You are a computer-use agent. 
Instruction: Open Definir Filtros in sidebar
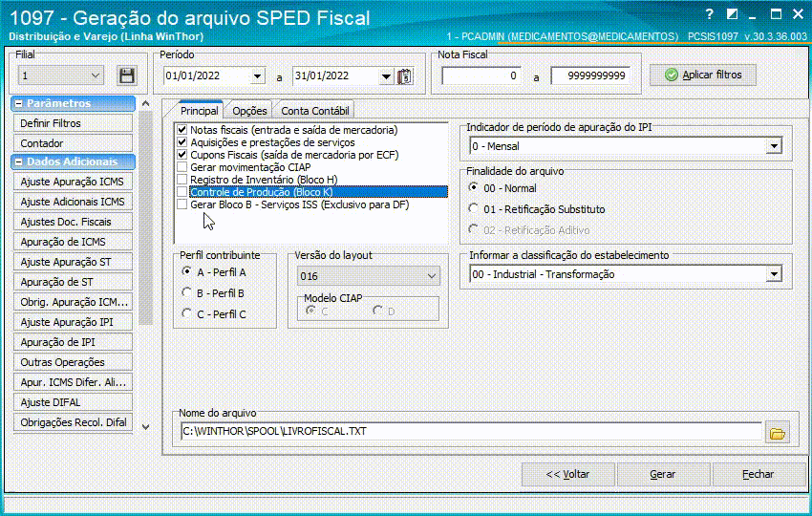[73, 123]
